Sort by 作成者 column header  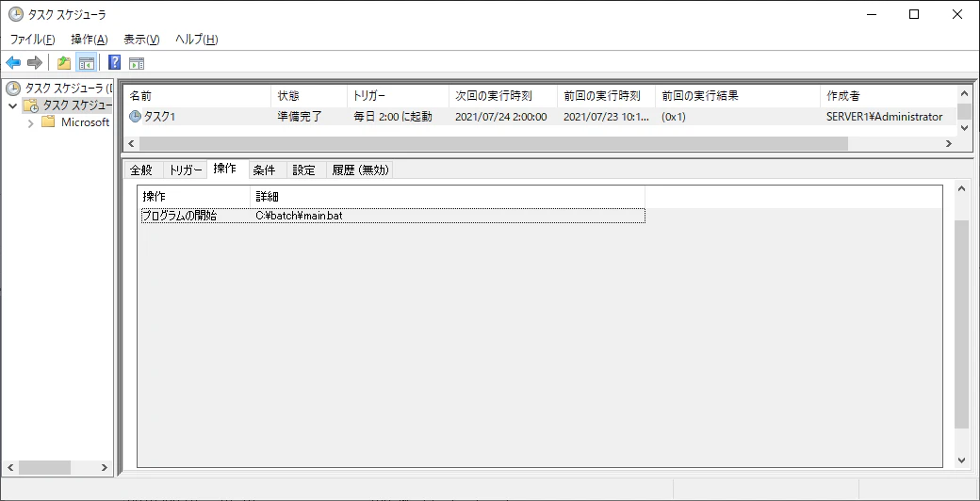pyautogui.click(x=889, y=96)
